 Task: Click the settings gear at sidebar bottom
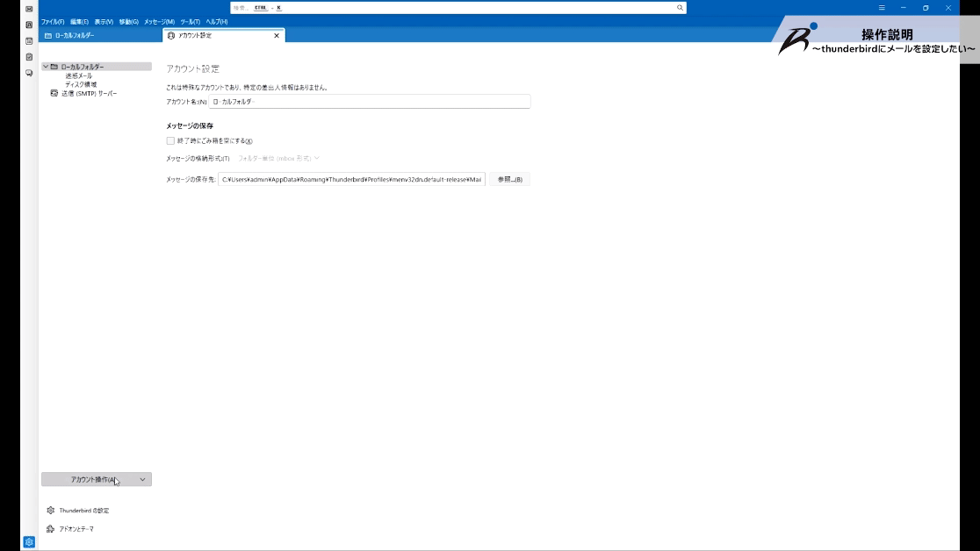pos(29,542)
